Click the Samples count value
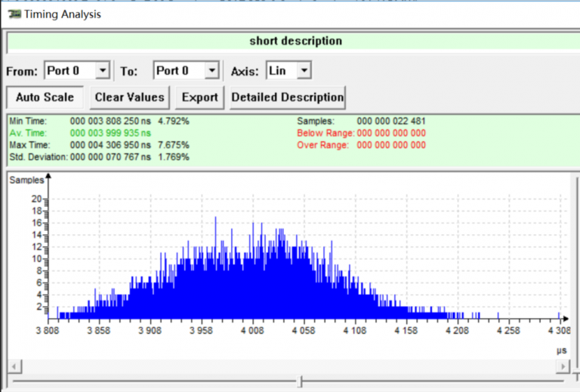Viewport: 580px width, 392px height. (x=391, y=121)
